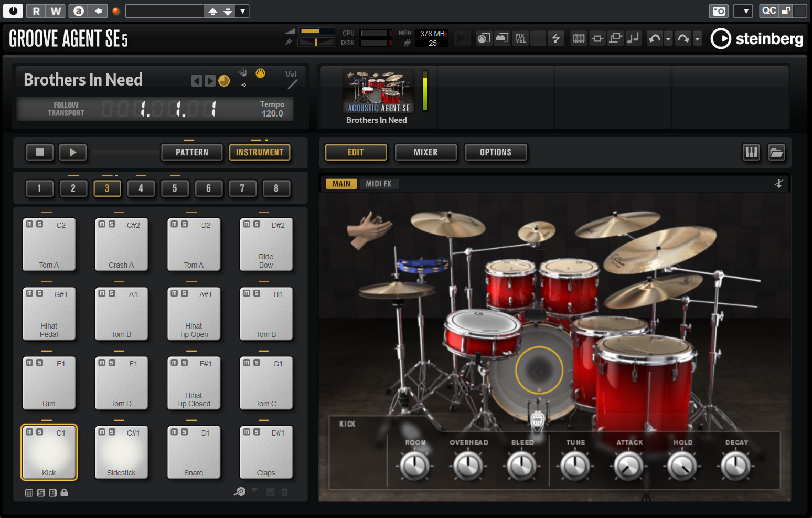Click the drum machine shaped toolbar icon
This screenshot has width=812, height=518.
point(502,38)
